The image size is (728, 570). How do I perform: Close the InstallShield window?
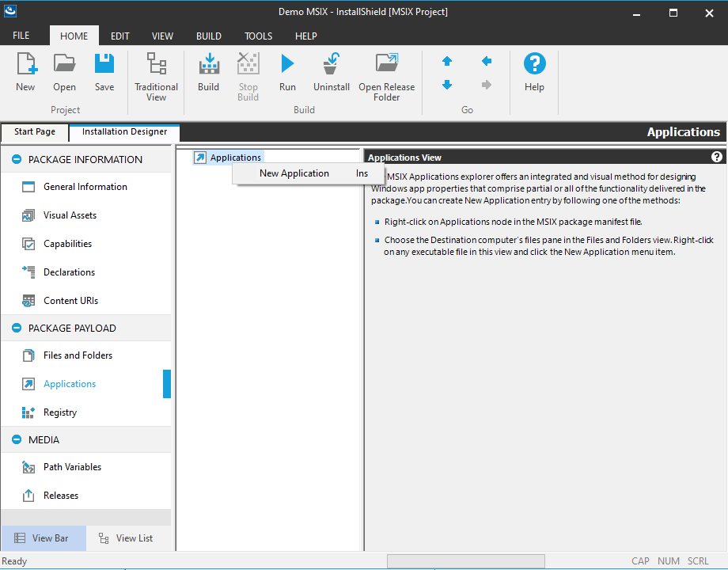point(709,13)
